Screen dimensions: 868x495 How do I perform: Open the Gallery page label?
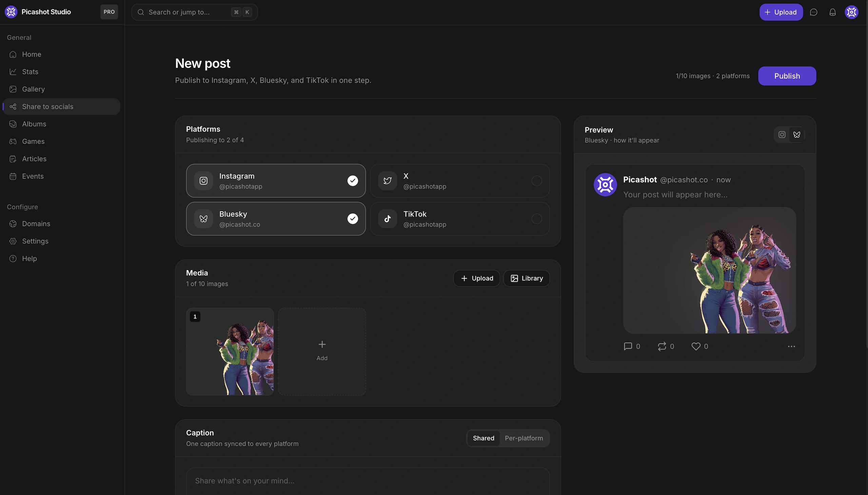pyautogui.click(x=33, y=89)
